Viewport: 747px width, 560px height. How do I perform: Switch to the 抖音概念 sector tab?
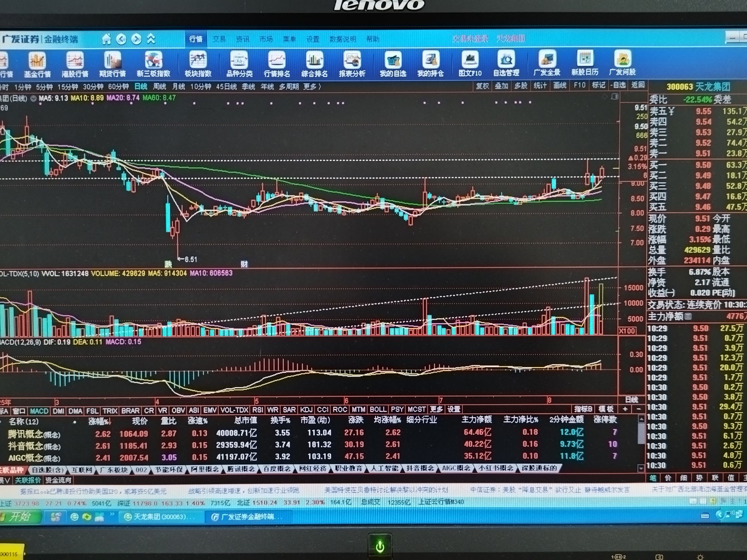coord(420,469)
